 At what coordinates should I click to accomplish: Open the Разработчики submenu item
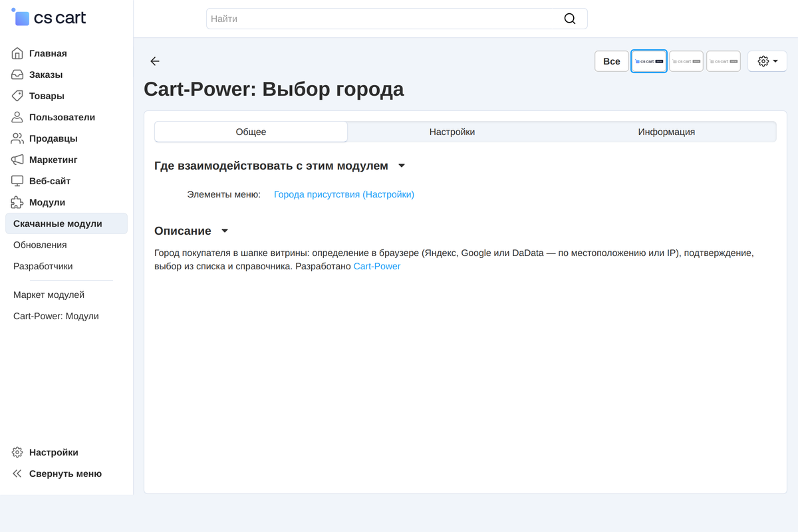pos(43,266)
